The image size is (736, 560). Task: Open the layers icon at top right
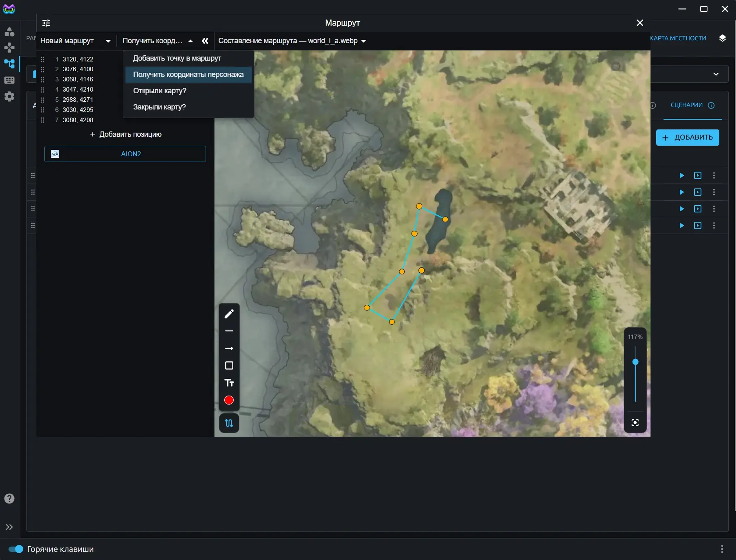723,38
